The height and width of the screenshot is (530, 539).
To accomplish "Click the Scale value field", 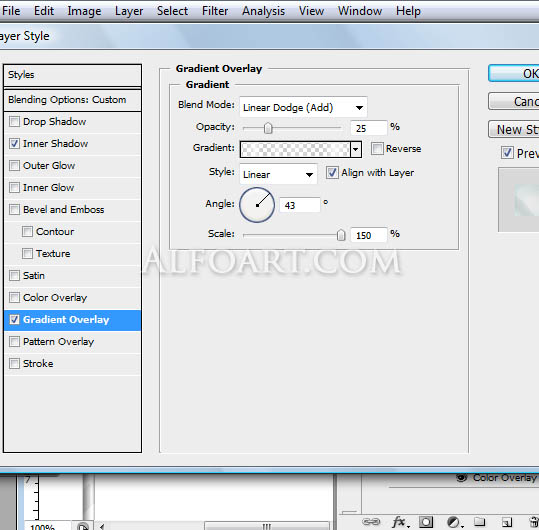I will 368,235.
